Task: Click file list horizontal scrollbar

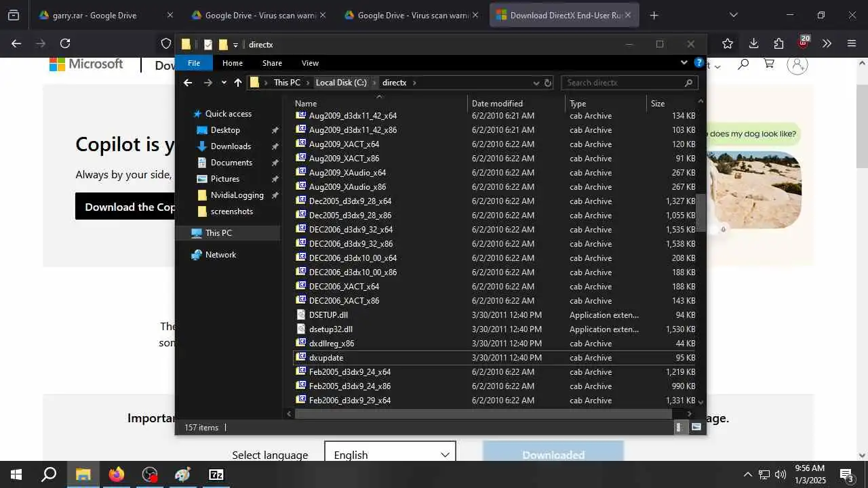Action: click(484, 413)
